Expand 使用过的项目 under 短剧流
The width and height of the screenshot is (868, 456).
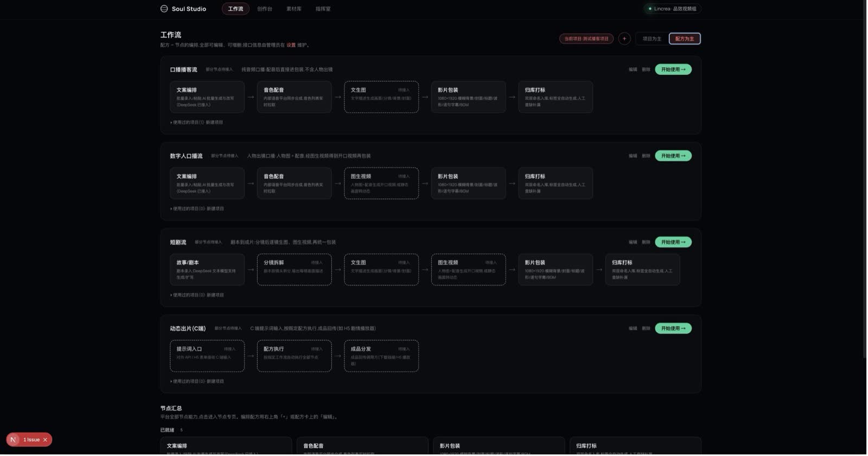pyautogui.click(x=197, y=295)
